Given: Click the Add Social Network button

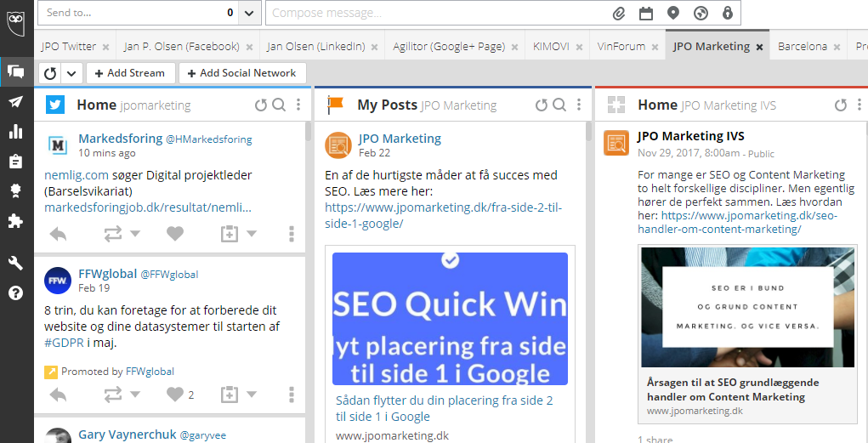Looking at the screenshot, I should pyautogui.click(x=242, y=73).
